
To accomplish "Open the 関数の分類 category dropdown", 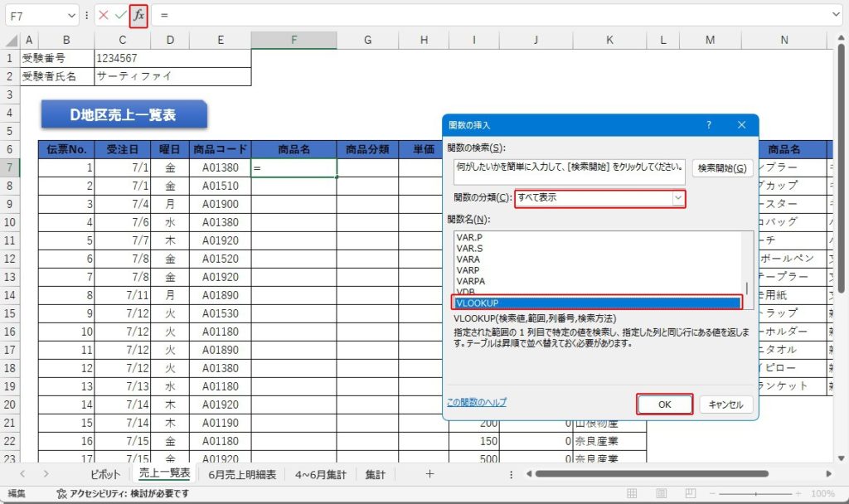I will point(678,198).
